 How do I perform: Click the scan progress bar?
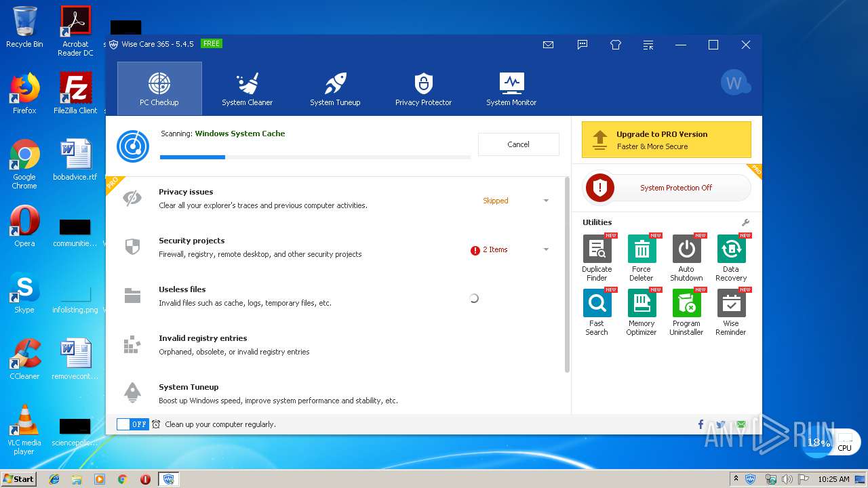(x=315, y=157)
